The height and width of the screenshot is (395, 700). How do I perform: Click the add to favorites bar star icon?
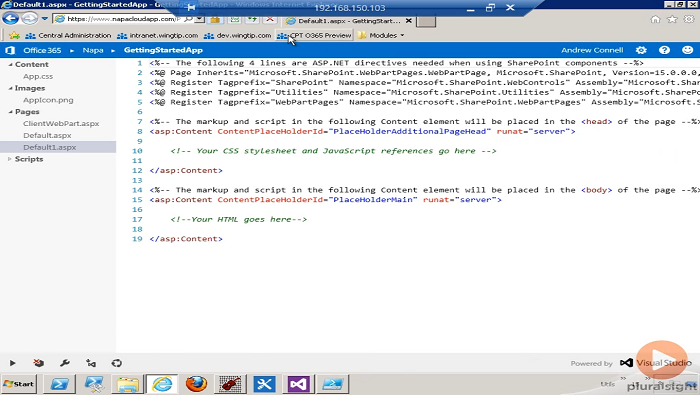(14, 35)
